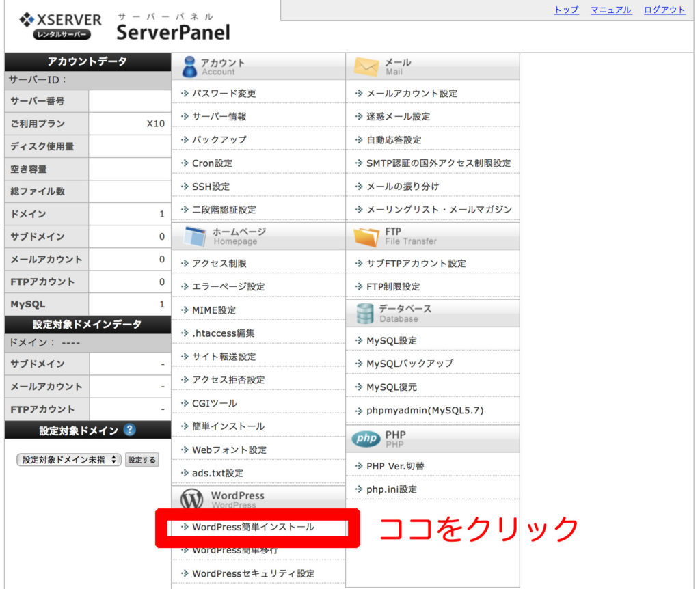Click the ログアウト link
This screenshot has height=589, width=700.
click(x=664, y=10)
